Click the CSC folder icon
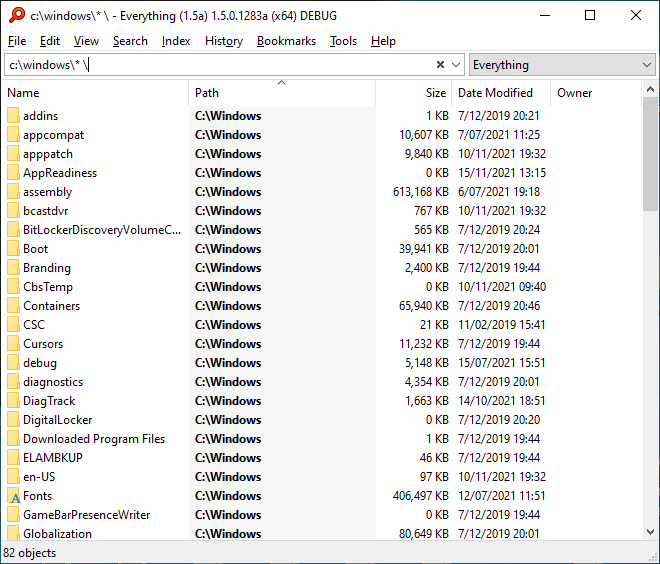The height and width of the screenshot is (564, 660). click(13, 325)
